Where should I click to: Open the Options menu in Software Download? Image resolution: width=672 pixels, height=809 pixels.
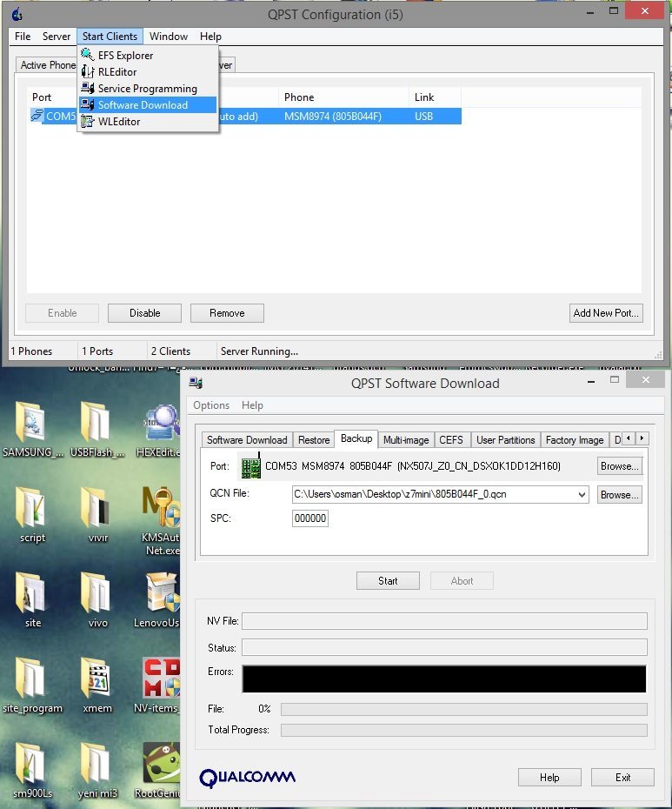(x=211, y=405)
